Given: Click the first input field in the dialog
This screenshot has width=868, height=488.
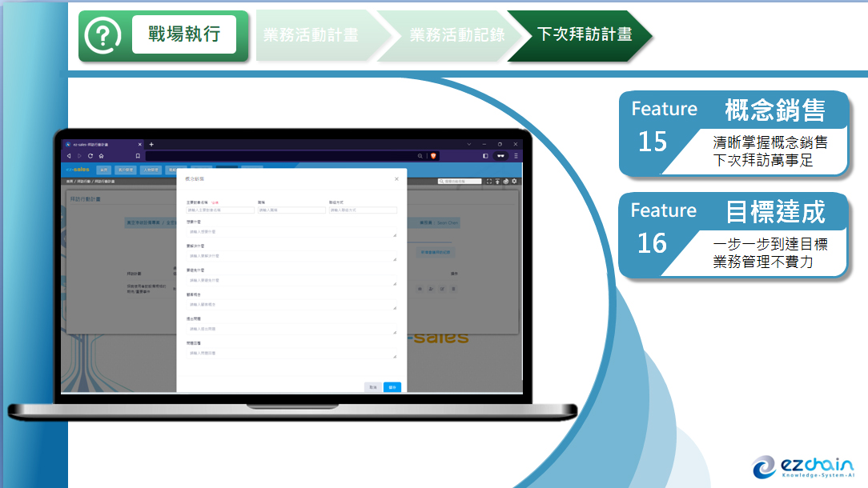Looking at the screenshot, I should [220, 210].
